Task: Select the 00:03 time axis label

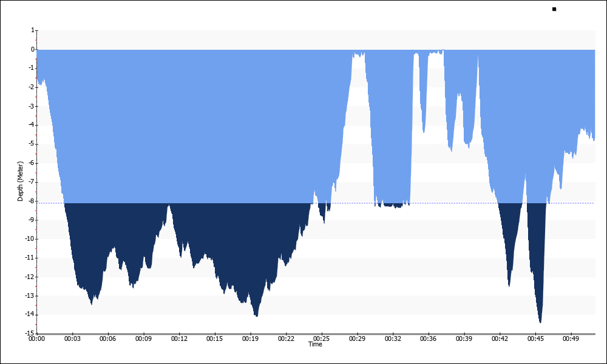Action: [x=72, y=339]
